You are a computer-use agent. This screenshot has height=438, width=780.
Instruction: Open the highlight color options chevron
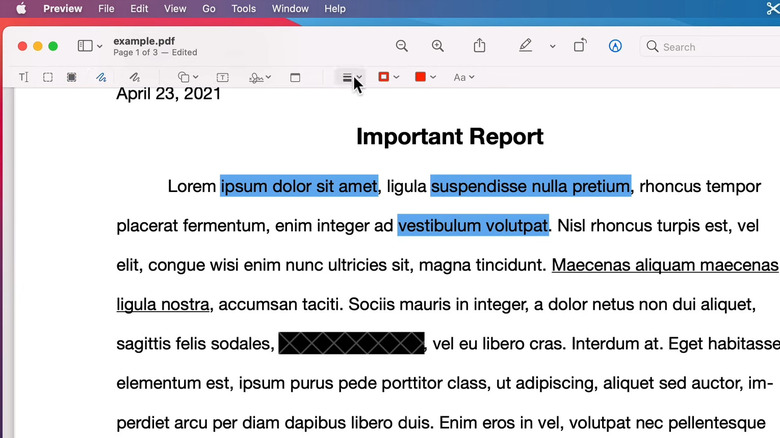pyautogui.click(x=552, y=46)
